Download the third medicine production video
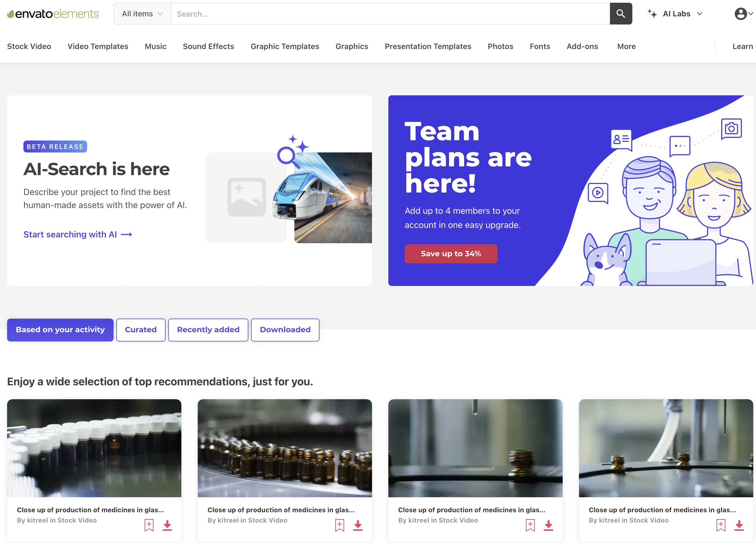 548,525
